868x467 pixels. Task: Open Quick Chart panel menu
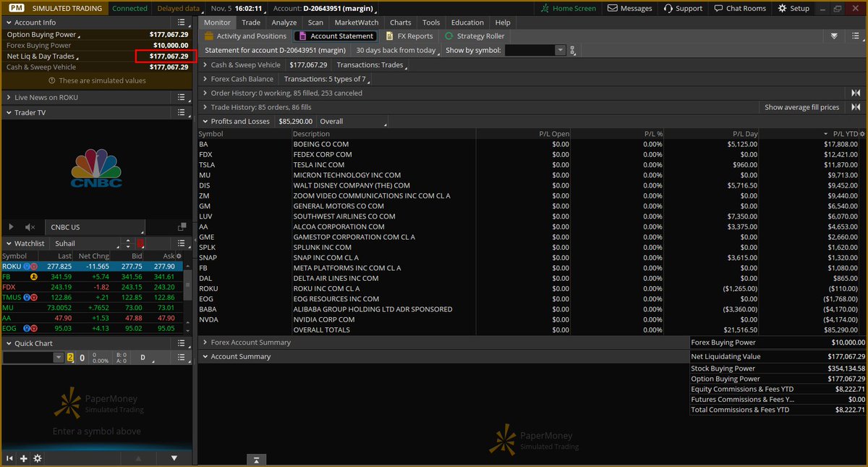[x=183, y=343]
